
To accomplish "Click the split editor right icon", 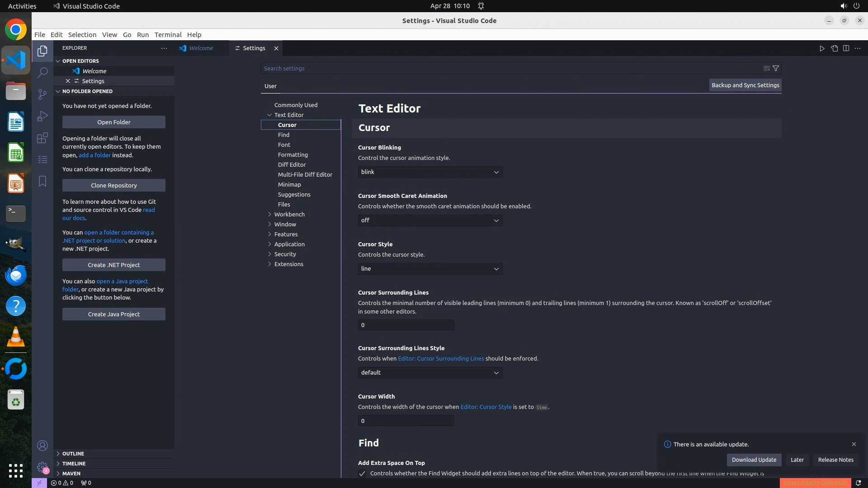I will point(846,48).
